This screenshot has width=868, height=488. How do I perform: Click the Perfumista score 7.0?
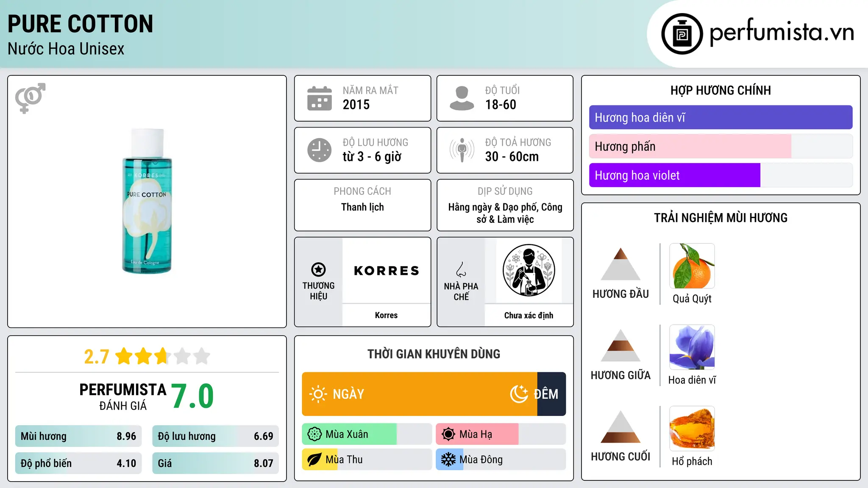193,396
